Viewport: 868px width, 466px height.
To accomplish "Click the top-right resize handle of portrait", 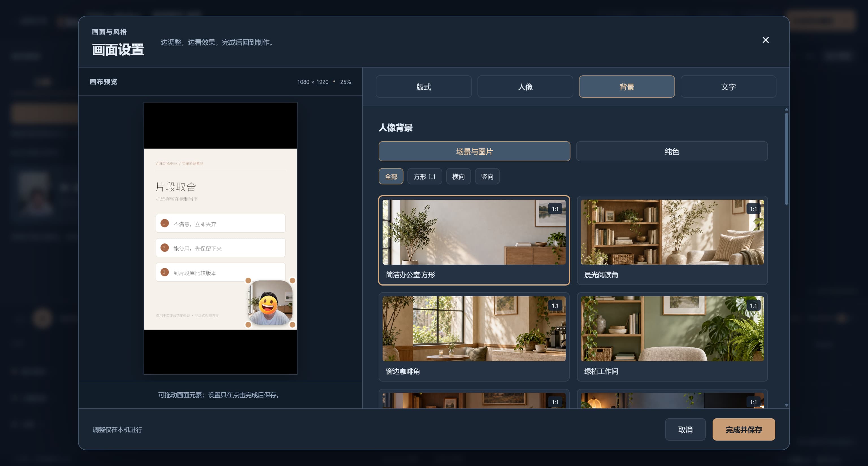I will 292,280.
